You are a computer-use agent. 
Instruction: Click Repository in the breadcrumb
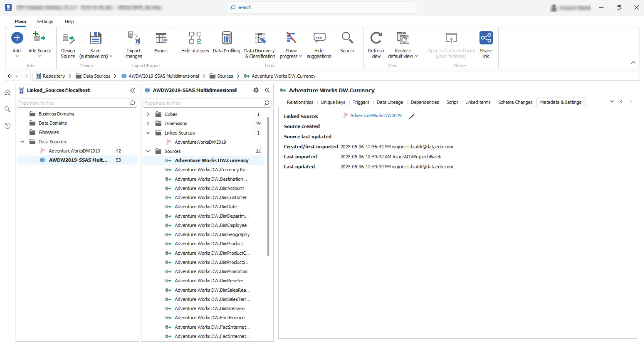(x=54, y=76)
